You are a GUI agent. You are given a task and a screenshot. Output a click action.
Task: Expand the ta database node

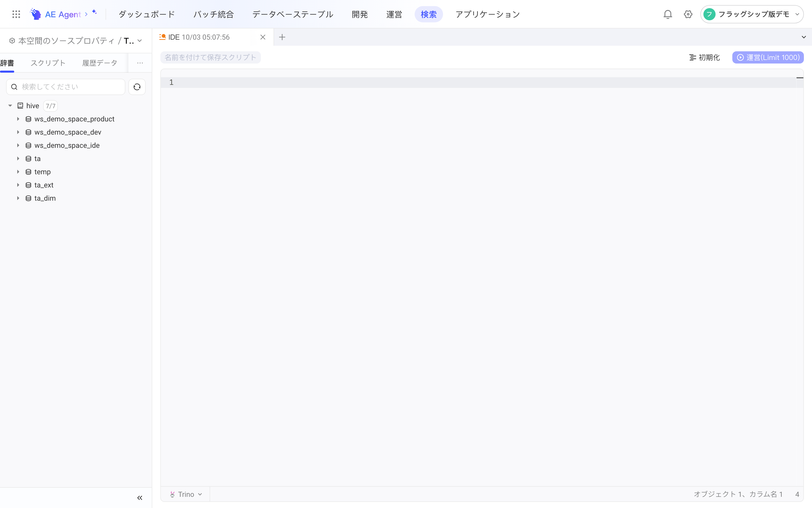tap(18, 158)
